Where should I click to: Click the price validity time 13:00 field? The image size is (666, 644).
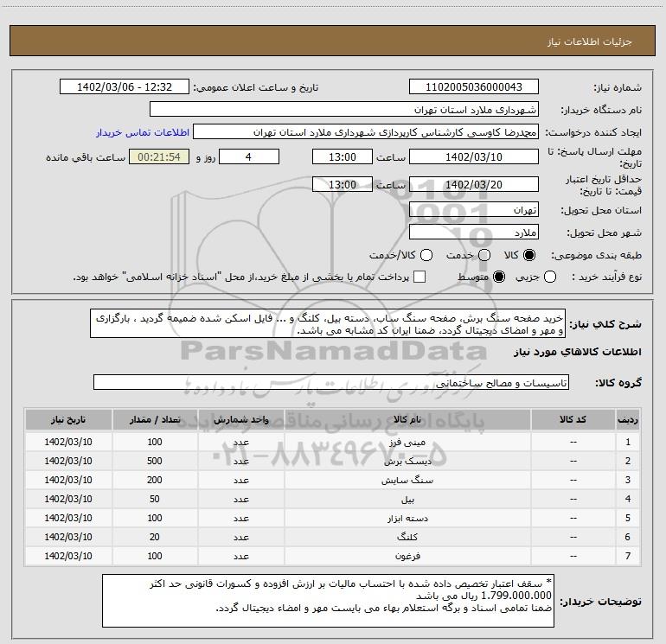(x=343, y=185)
